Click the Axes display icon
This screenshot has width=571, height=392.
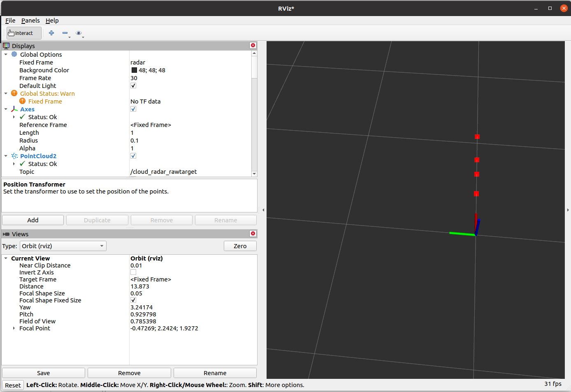click(x=14, y=109)
